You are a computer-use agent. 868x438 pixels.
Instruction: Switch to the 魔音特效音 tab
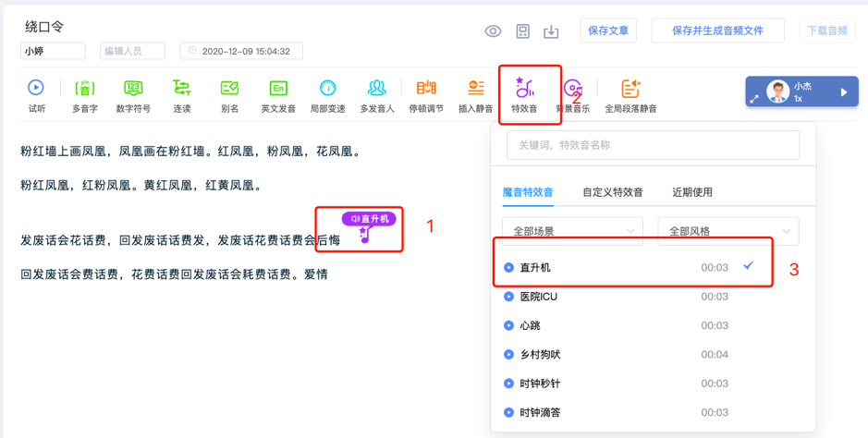coord(528,192)
